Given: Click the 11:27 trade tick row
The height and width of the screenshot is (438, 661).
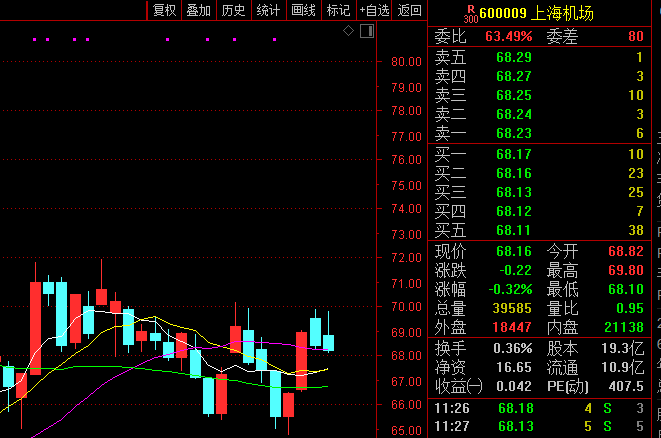Looking at the screenshot, I should [x=539, y=426].
